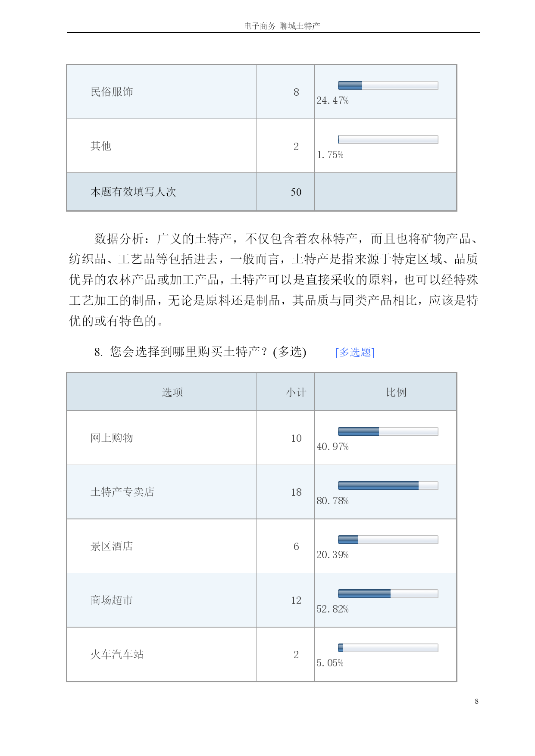Click the 火车汽车站 option cell
The height and width of the screenshot is (756, 535).
(162, 654)
